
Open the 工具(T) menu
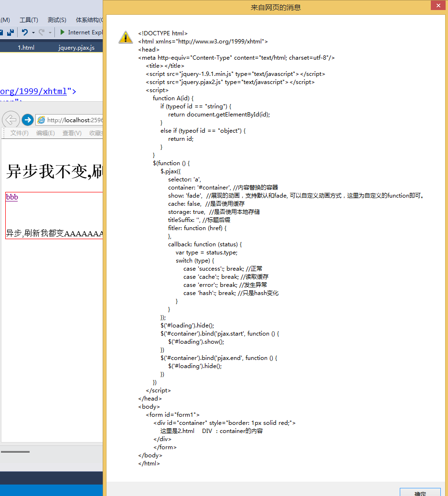pyautogui.click(x=29, y=20)
